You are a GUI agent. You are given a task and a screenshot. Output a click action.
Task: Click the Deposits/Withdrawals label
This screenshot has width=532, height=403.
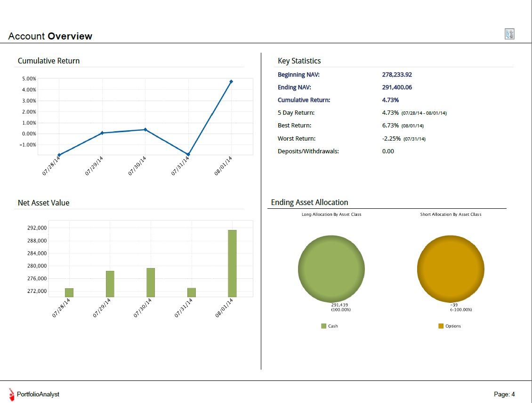(x=308, y=151)
